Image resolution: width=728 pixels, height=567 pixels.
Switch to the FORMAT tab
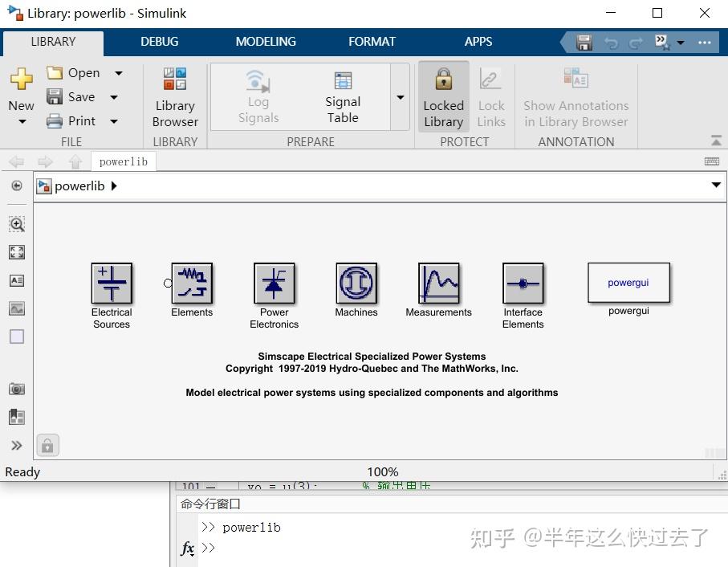[x=372, y=43]
